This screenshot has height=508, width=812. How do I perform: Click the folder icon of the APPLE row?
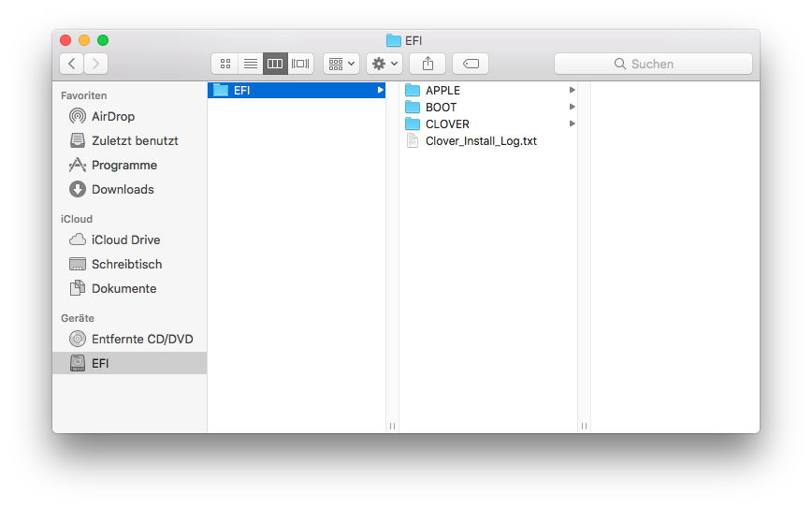(413, 90)
